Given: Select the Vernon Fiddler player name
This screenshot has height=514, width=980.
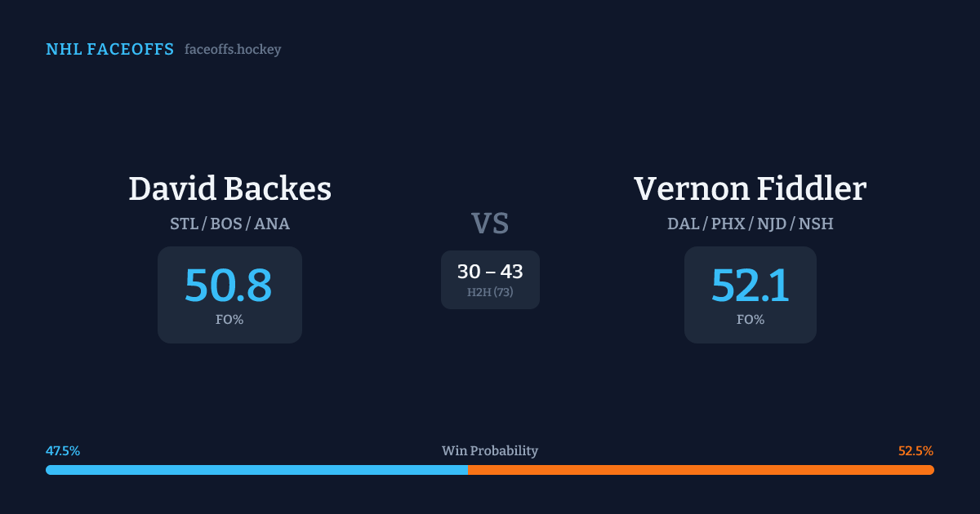Looking at the screenshot, I should pyautogui.click(x=750, y=189).
